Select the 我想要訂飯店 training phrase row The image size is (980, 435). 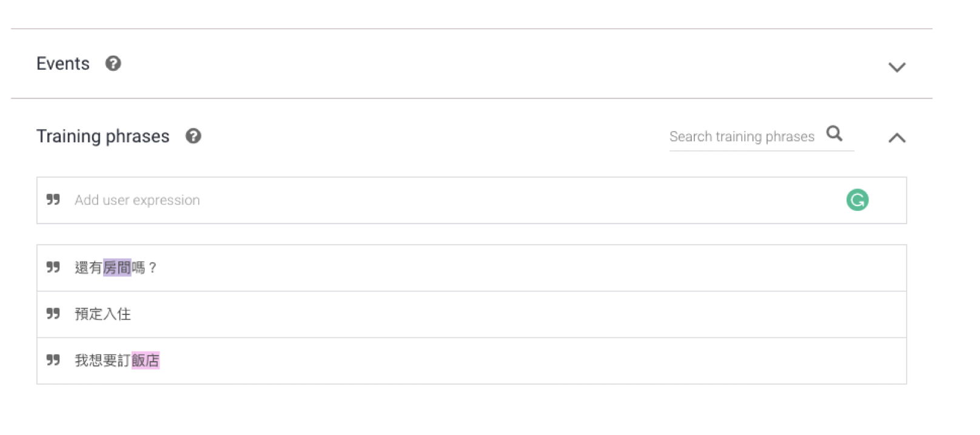(x=472, y=361)
